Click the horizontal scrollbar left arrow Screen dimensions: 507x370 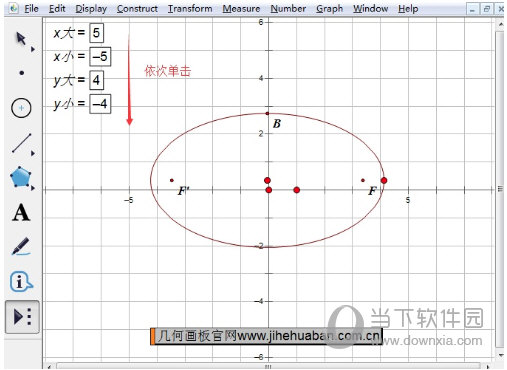coord(49,367)
